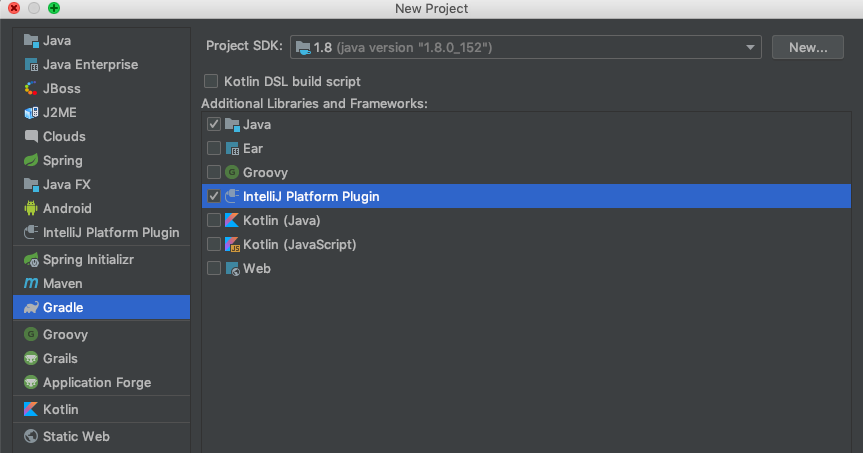Click the Android robot icon

30,209
